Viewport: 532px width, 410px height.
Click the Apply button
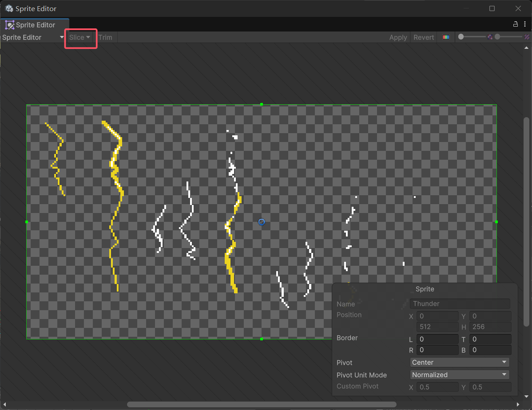[x=398, y=37]
